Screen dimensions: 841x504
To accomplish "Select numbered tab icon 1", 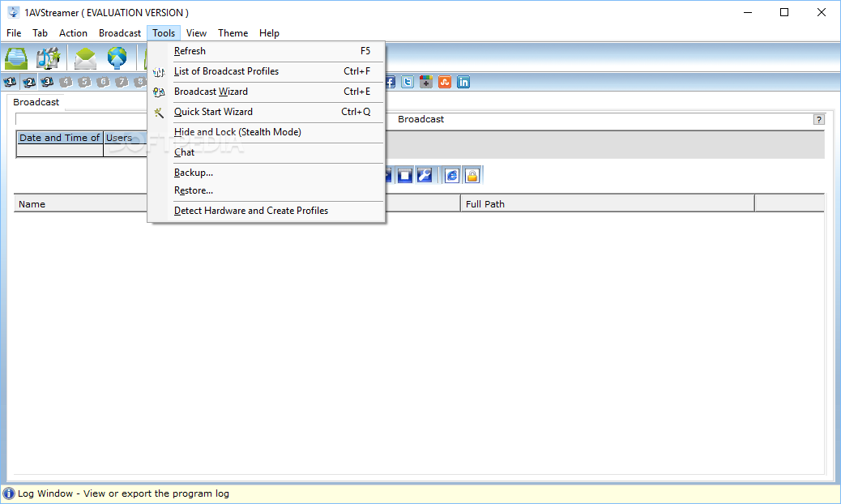I will (11, 82).
